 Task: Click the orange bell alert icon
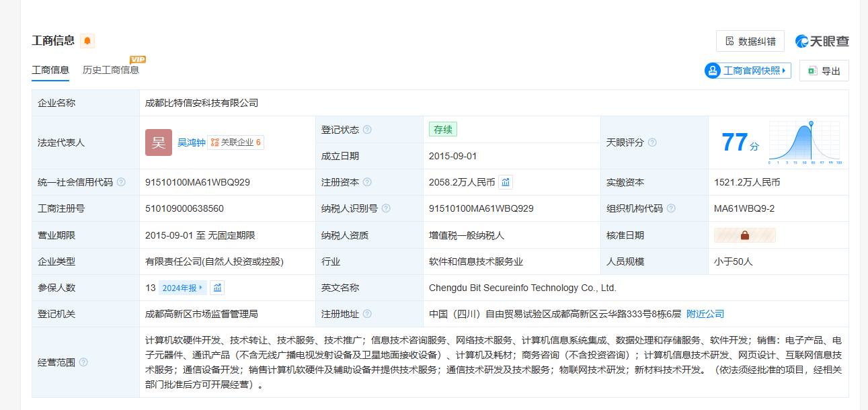(87, 41)
